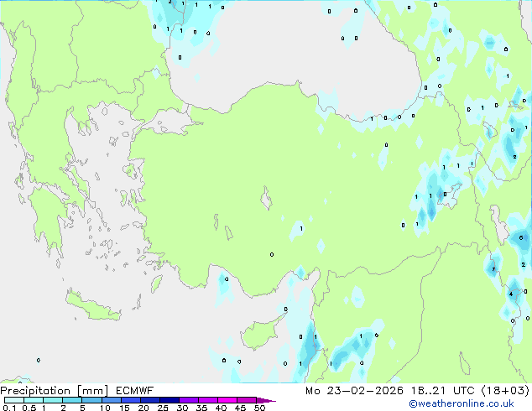This screenshot has width=532, height=411.
Task: Click the '18..21 UTC' time range text
Action: pyautogui.click(x=442, y=391)
